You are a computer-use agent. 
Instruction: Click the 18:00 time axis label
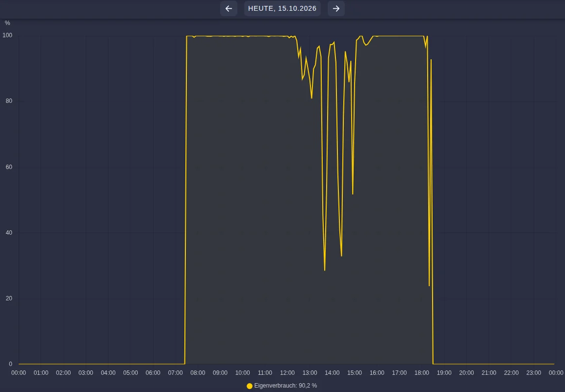click(x=422, y=372)
